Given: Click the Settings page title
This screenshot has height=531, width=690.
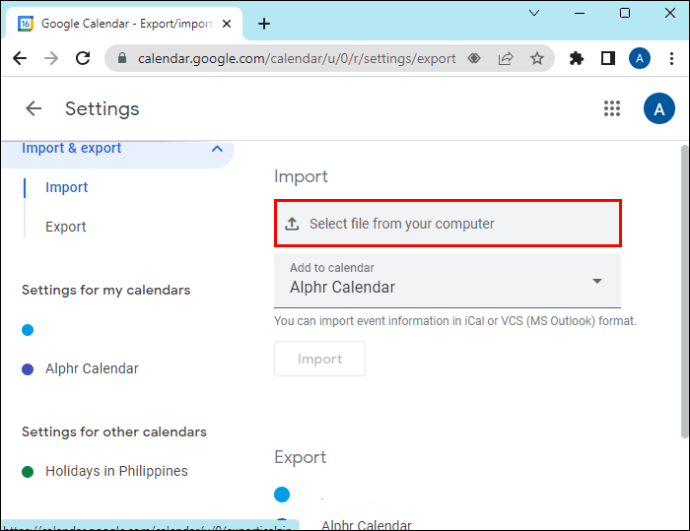Looking at the screenshot, I should click(102, 109).
